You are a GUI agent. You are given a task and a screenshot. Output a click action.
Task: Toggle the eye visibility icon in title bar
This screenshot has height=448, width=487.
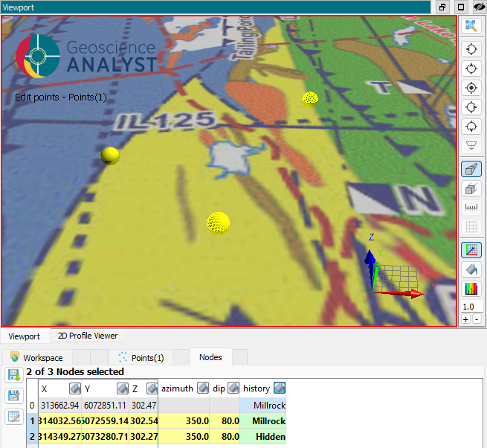[x=478, y=7]
